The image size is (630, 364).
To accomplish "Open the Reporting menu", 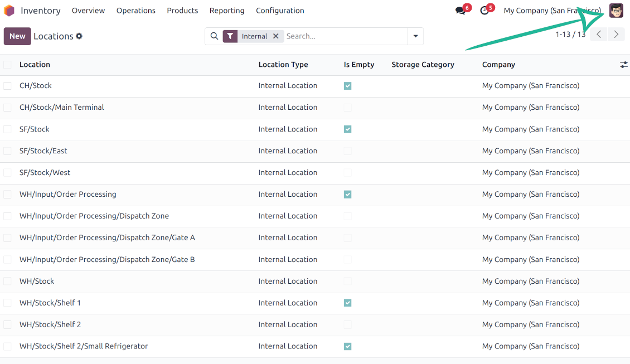I will pos(227,11).
